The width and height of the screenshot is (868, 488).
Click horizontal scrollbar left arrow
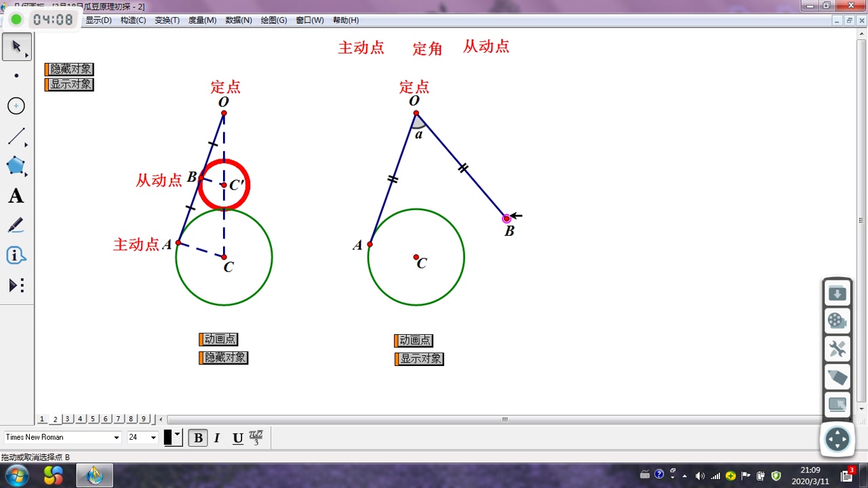pyautogui.click(x=161, y=420)
